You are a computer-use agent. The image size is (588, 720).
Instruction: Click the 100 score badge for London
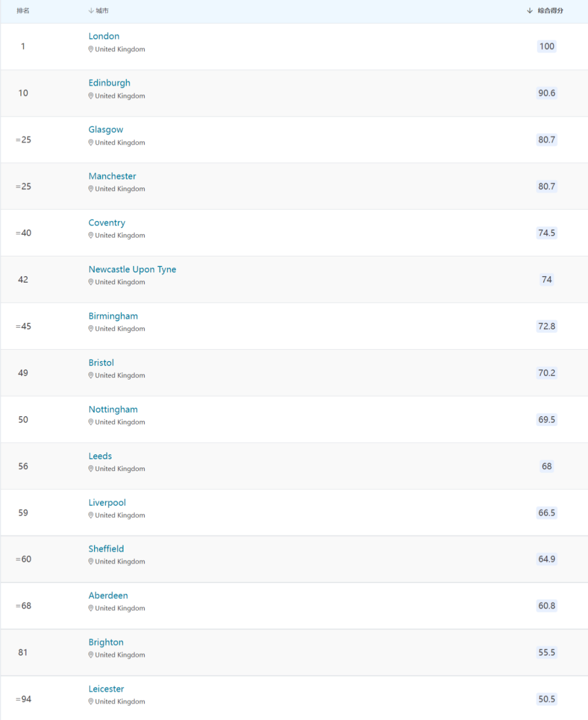[547, 46]
